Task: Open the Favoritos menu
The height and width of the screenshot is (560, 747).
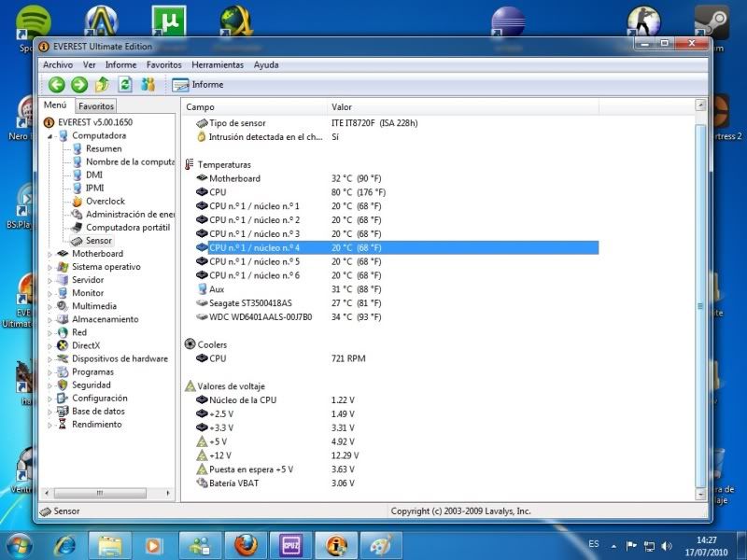Action: 164,64
